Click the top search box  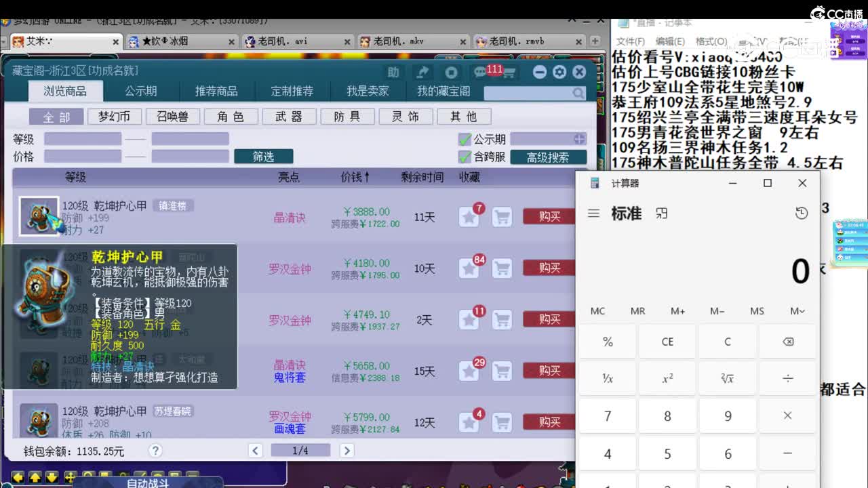point(528,93)
